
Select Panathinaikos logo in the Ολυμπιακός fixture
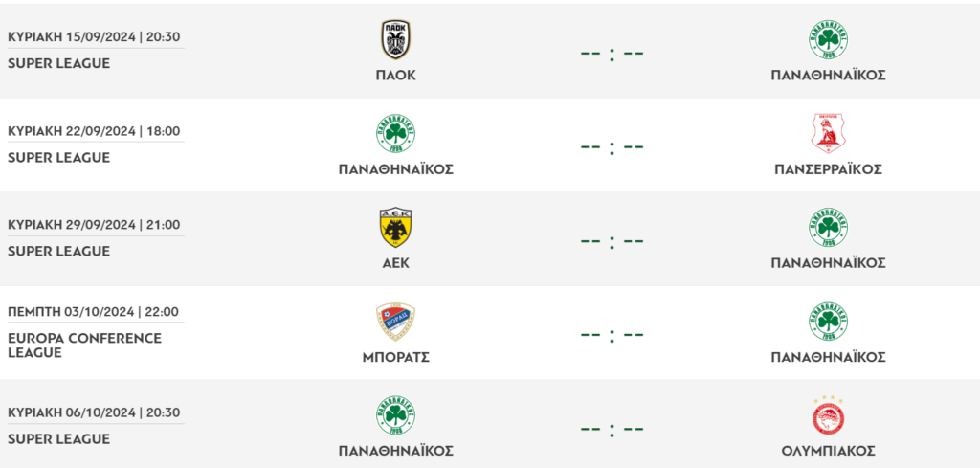[395, 415]
